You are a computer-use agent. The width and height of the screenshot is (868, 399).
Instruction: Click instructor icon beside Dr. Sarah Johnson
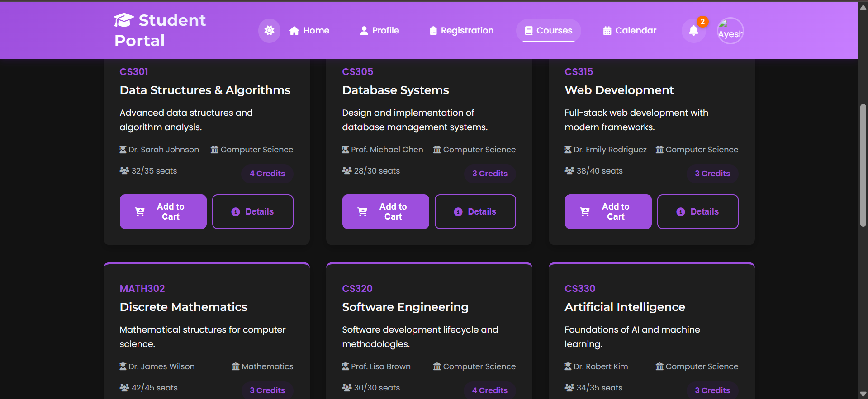[x=123, y=149]
